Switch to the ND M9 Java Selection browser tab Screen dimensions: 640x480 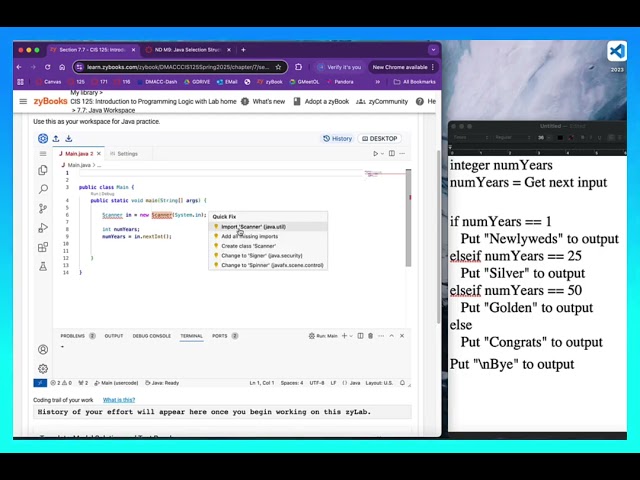point(188,50)
